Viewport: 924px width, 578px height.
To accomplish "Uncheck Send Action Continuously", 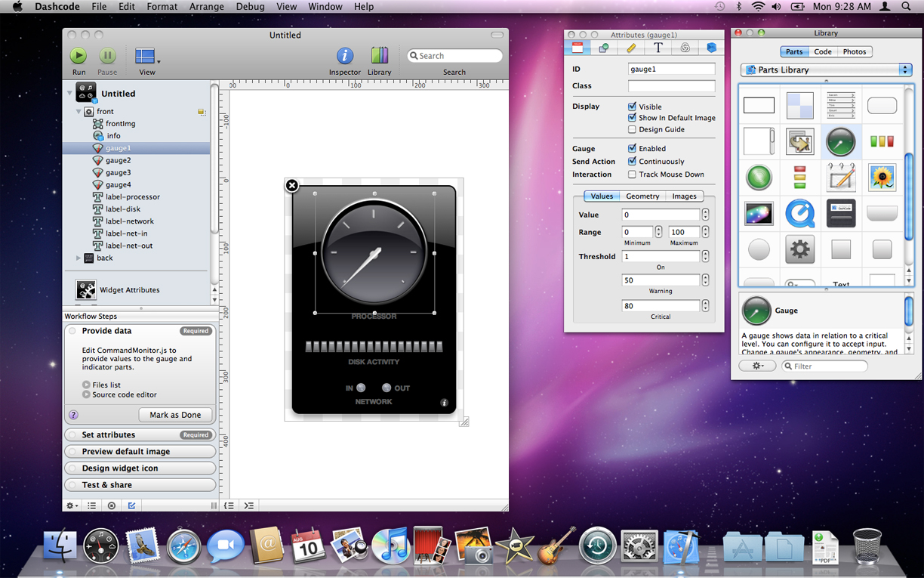I will click(632, 161).
